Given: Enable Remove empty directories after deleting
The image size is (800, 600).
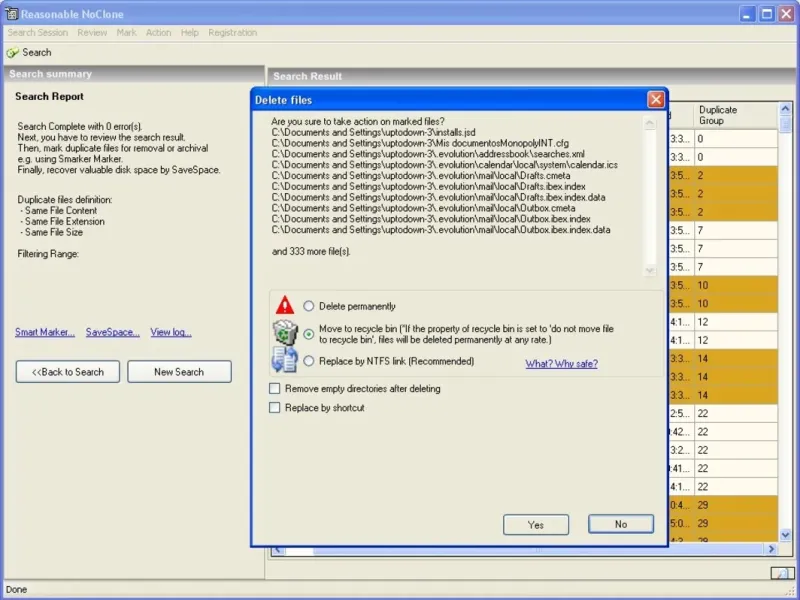Looking at the screenshot, I should pos(274,389).
